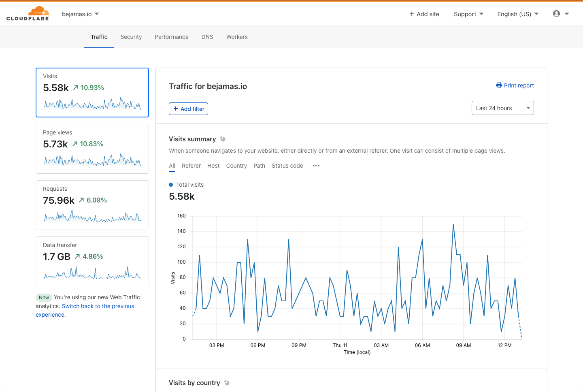Select the Requests metric card
The height and width of the screenshot is (392, 583).
coord(92,205)
